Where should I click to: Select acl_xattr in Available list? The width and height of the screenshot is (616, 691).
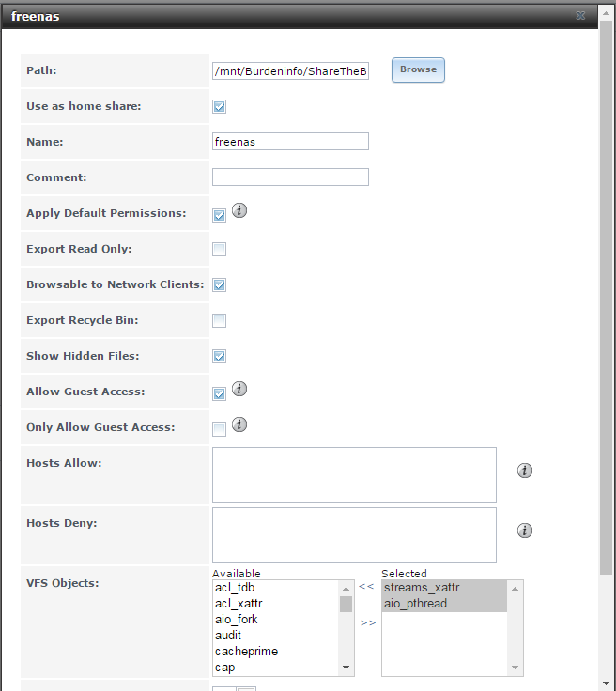click(276, 604)
